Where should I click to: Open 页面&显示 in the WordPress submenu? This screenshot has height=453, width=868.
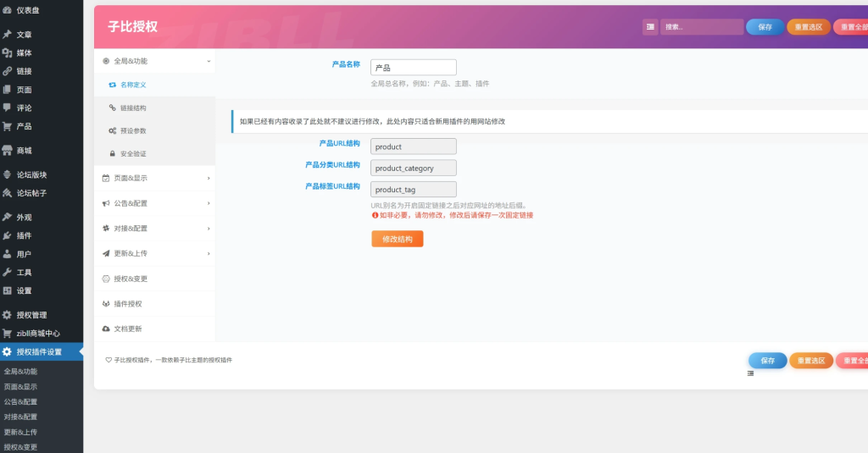click(x=20, y=387)
